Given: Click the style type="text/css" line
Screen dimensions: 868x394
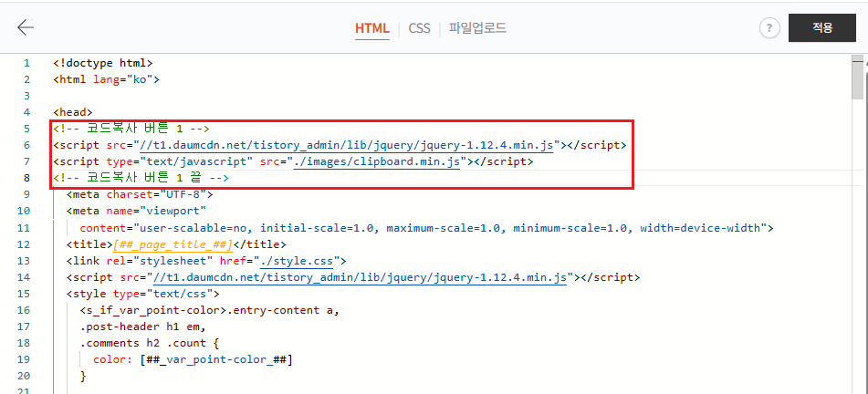Looking at the screenshot, I should pos(142,294).
